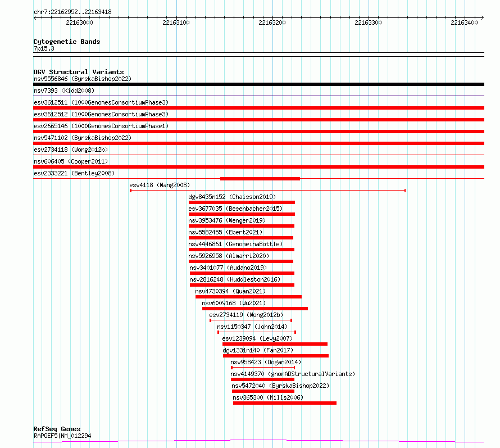Viewport: 500px width, 448px height.
Task: Select the esv3612511 (1000GenomesConsortiumPhase3) label
Action: [101, 102]
